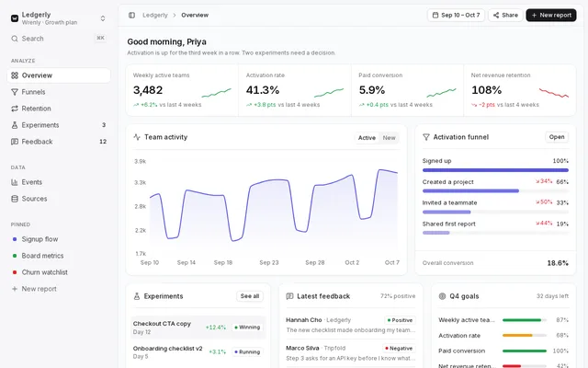Click the Ledgerly workspace logo icon

click(15, 18)
